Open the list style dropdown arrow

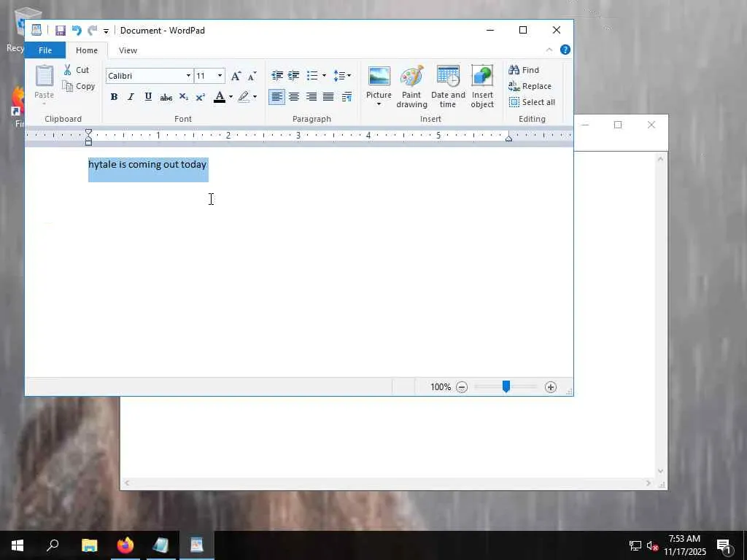(x=324, y=75)
